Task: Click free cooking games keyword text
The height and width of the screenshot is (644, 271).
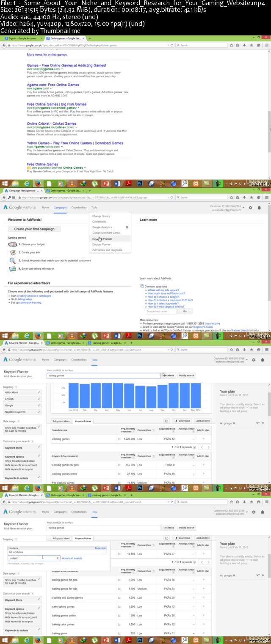Action: [63, 482]
